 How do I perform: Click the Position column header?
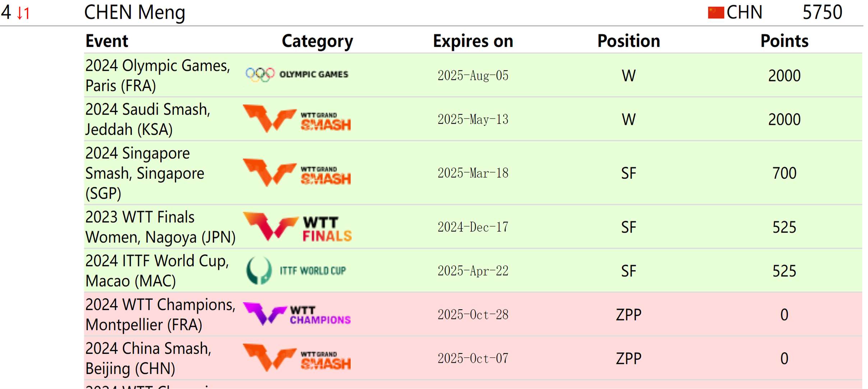point(628,41)
